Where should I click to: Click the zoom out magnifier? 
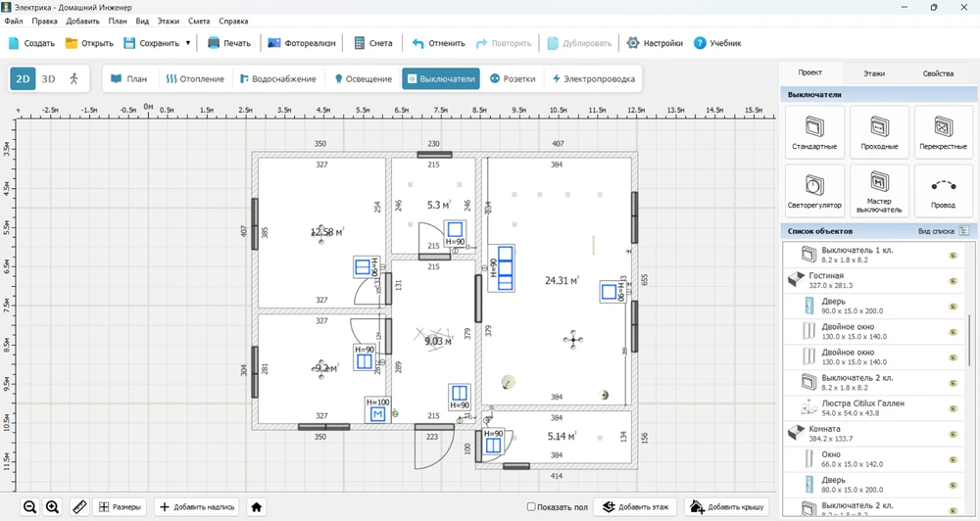tap(30, 506)
